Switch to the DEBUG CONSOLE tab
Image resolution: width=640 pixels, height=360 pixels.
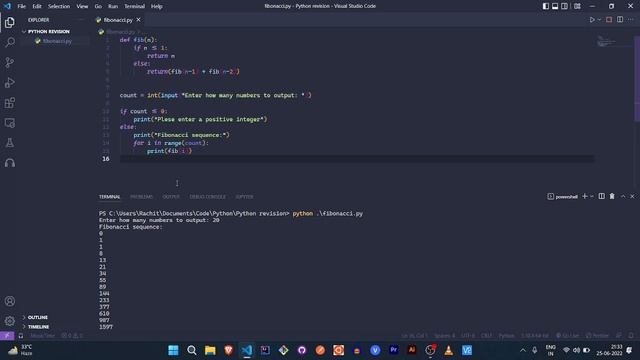point(207,197)
